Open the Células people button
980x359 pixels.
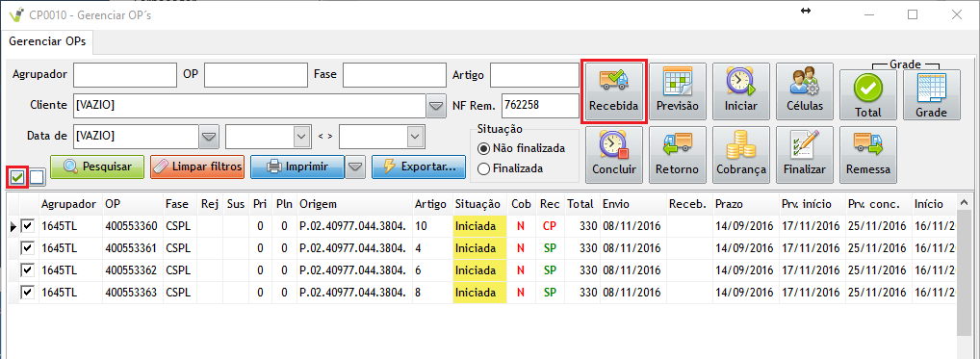pos(805,91)
